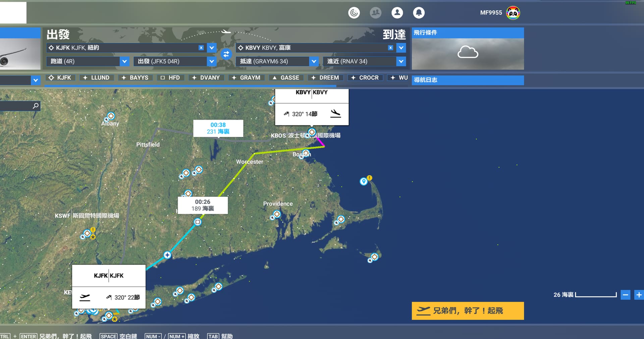The height and width of the screenshot is (339, 644).
Task: Clear the KJFK departure airport field
Action: (x=201, y=48)
